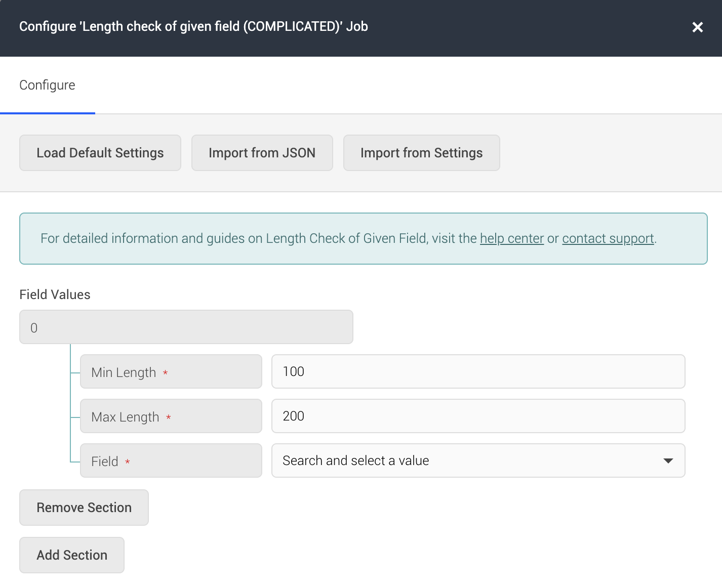
Task: Click the dialog title bar text
Action: tap(194, 26)
